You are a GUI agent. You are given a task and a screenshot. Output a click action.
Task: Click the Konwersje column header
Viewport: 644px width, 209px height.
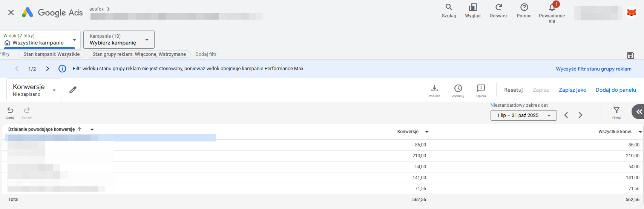coord(408,132)
